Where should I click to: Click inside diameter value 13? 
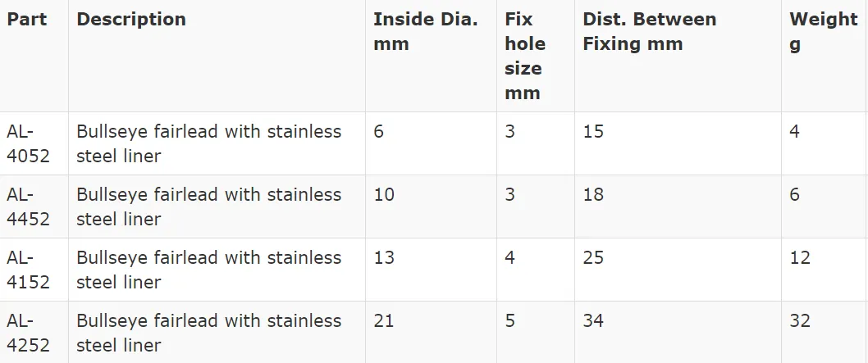[x=384, y=258]
